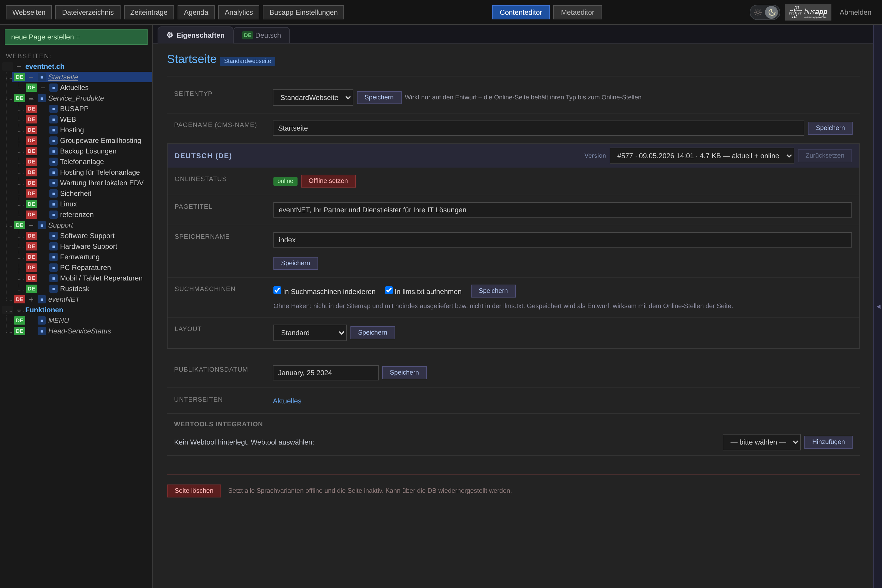This screenshot has width=882, height=588.
Task: Collapse the Support tree node
Action: point(31,225)
